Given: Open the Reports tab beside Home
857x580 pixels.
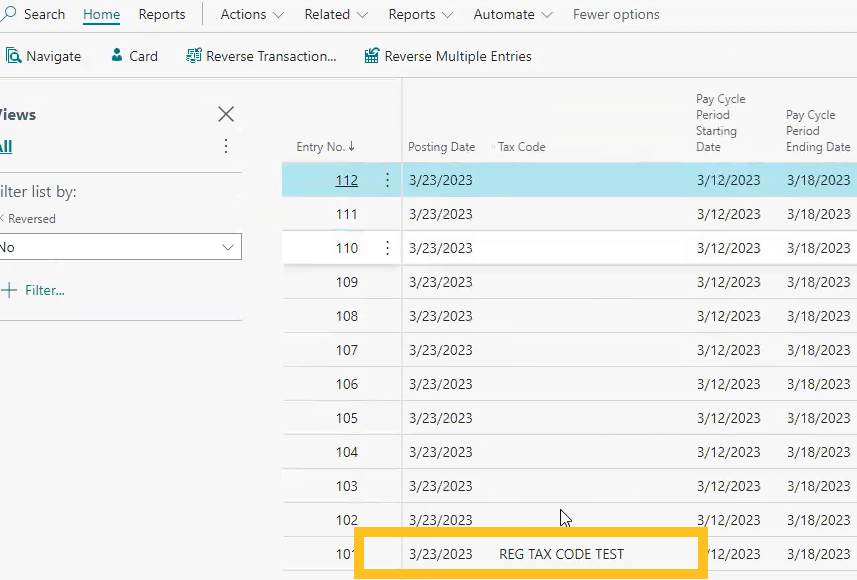Looking at the screenshot, I should tap(162, 15).
